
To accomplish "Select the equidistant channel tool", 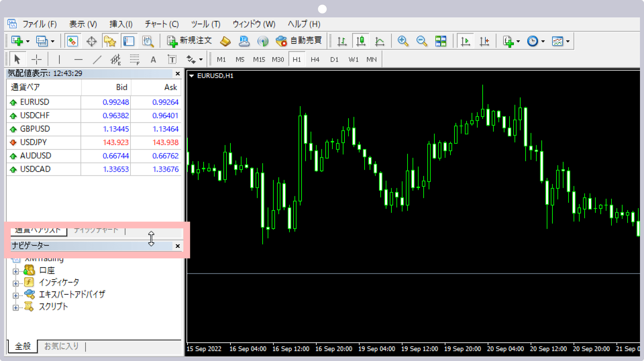I will pos(115,60).
